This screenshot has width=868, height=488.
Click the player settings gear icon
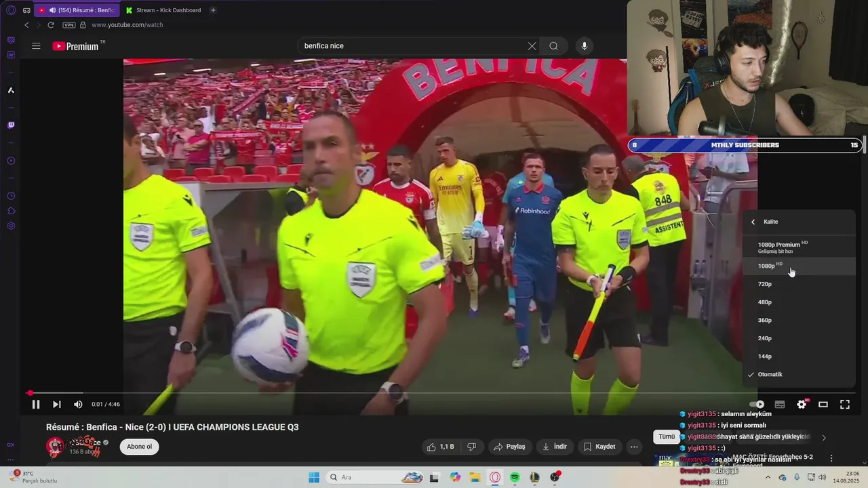click(802, 405)
